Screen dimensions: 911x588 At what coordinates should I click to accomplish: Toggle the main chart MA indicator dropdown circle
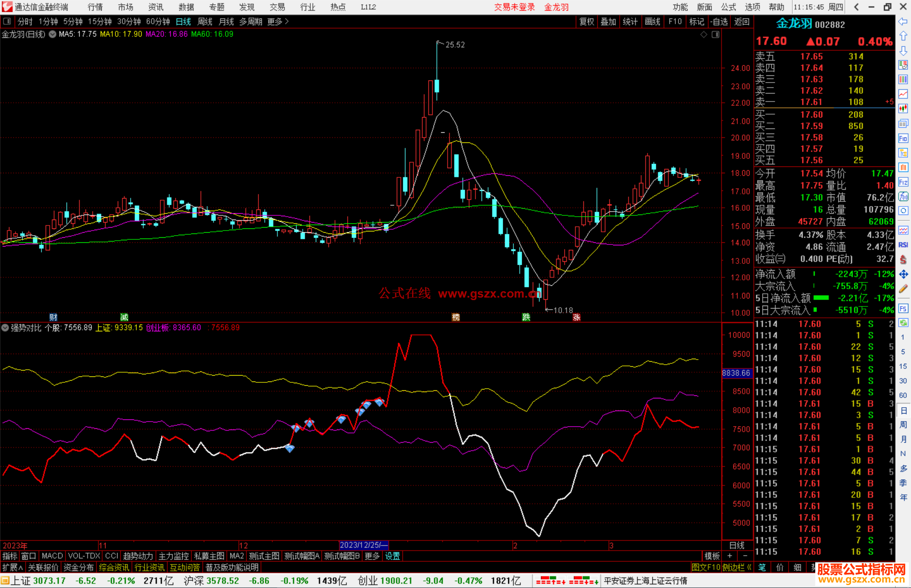coord(52,34)
